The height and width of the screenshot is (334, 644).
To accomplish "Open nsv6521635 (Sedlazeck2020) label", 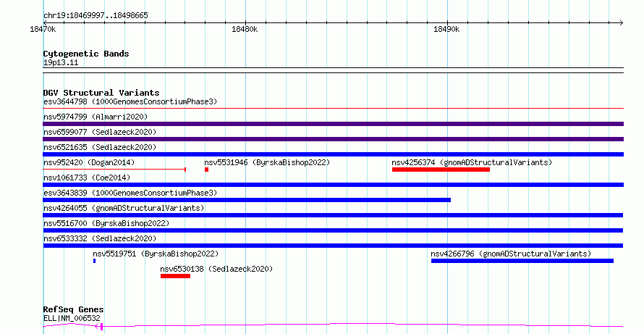I will point(100,147).
